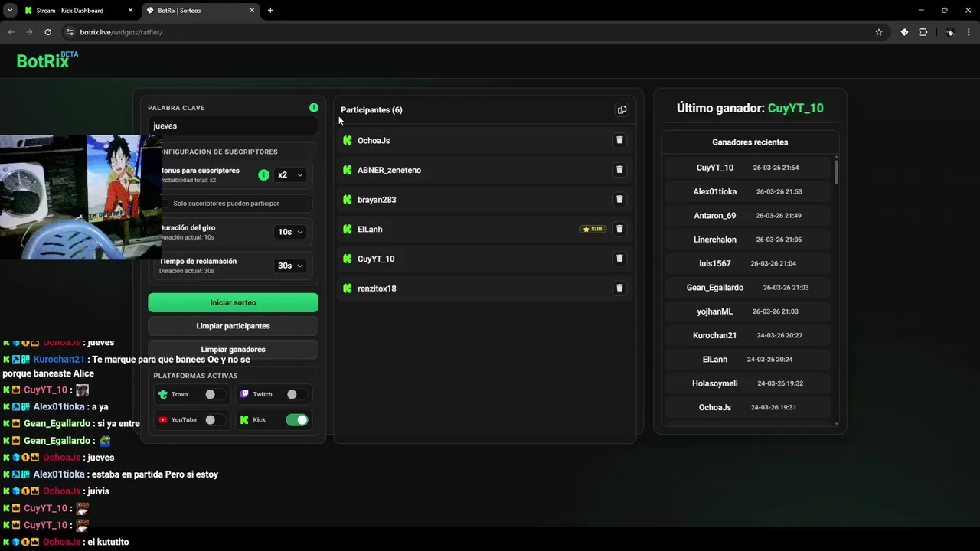Click the 'Participantes (6)' heading

[371, 110]
